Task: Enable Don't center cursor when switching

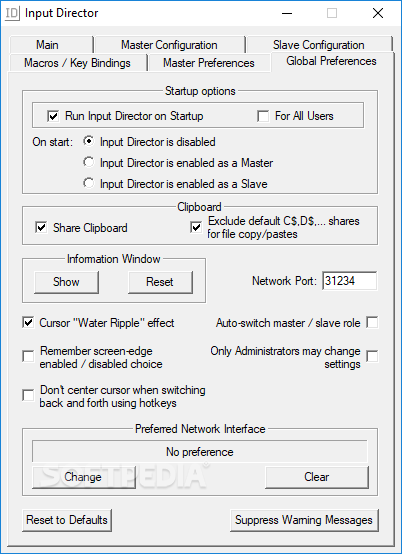Action: [x=28, y=395]
